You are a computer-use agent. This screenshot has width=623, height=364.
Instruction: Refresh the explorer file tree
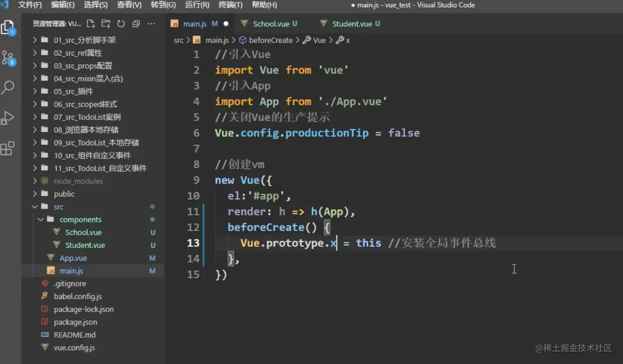coord(121,23)
